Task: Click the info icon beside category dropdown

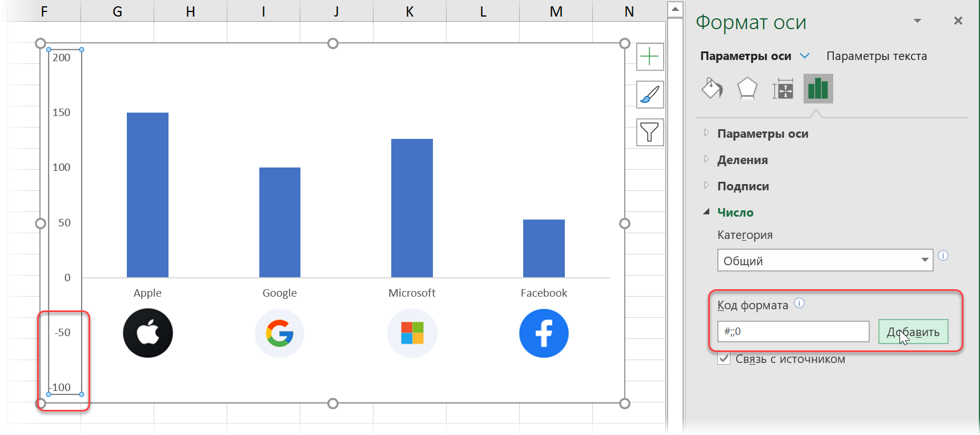Action: [943, 256]
